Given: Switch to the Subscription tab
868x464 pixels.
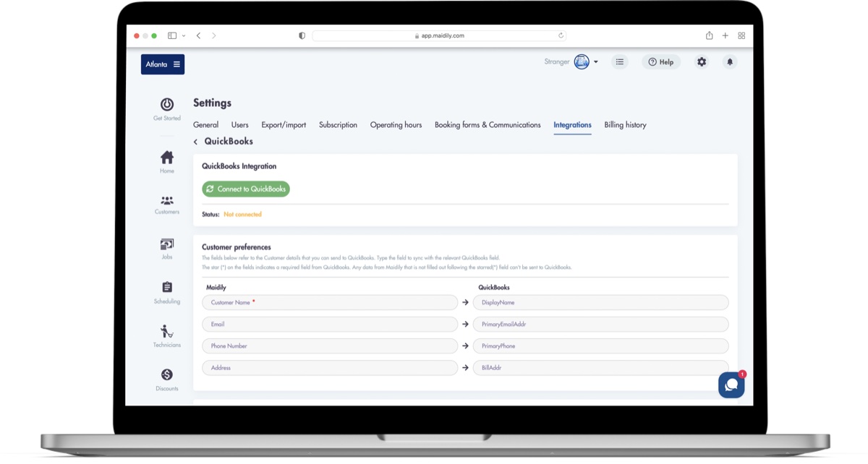Looking at the screenshot, I should click(x=338, y=125).
